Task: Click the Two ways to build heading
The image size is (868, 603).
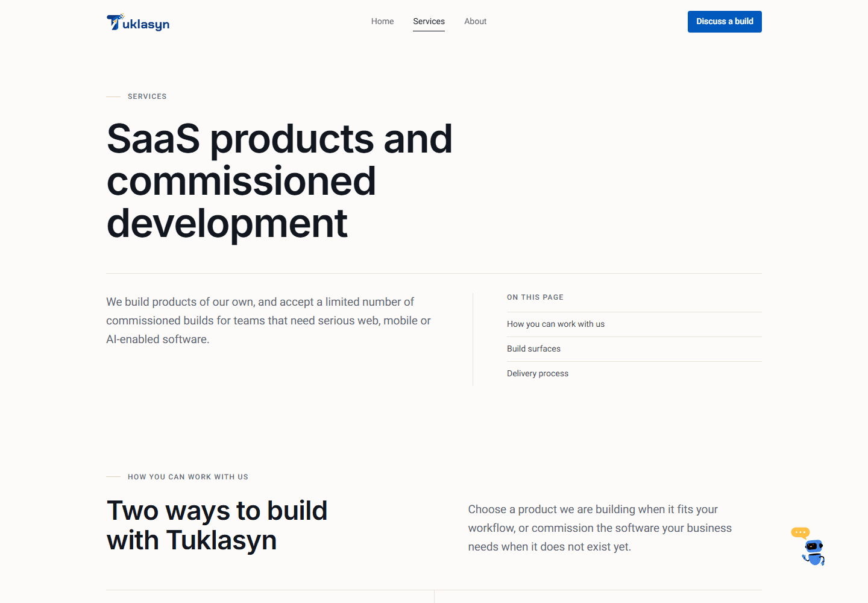Action: 217,525
